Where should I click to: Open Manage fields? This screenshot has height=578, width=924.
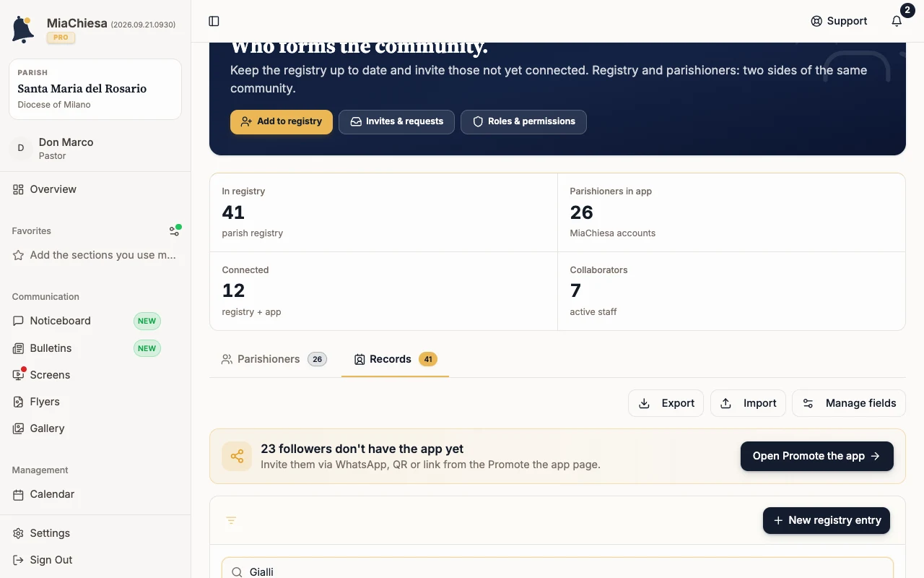849,403
